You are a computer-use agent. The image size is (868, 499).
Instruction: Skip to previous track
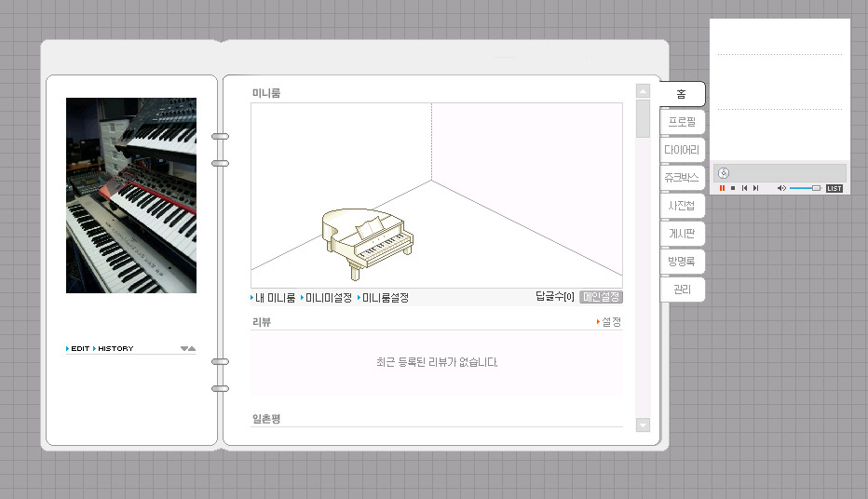click(x=744, y=188)
